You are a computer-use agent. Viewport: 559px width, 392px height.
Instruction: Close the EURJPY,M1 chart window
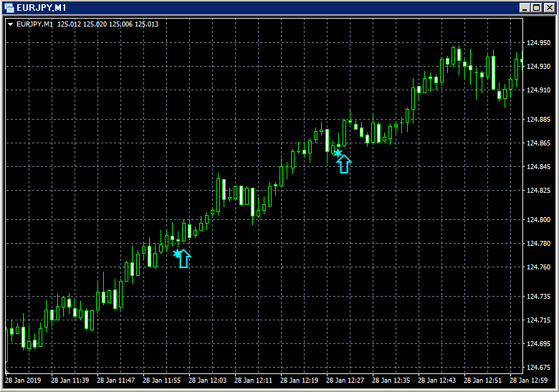[549, 7]
